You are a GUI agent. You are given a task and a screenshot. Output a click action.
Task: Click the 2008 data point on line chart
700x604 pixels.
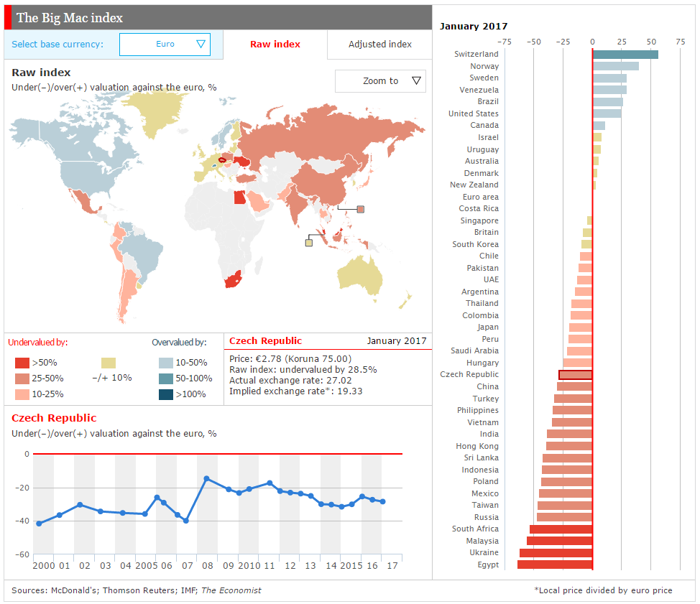[207, 478]
